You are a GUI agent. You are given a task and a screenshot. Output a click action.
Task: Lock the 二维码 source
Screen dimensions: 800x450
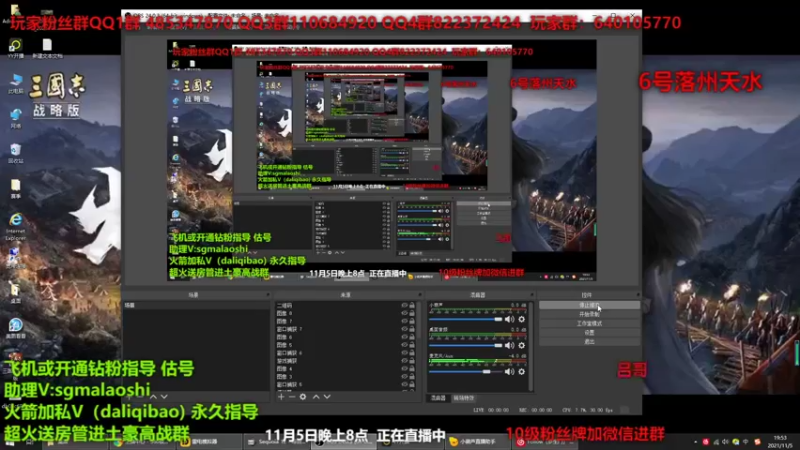point(412,306)
